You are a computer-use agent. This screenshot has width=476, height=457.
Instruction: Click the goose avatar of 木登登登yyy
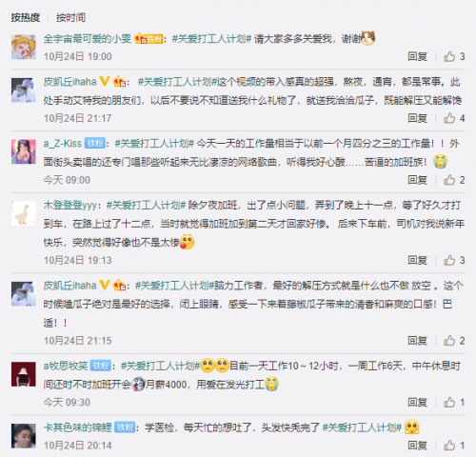(x=24, y=213)
